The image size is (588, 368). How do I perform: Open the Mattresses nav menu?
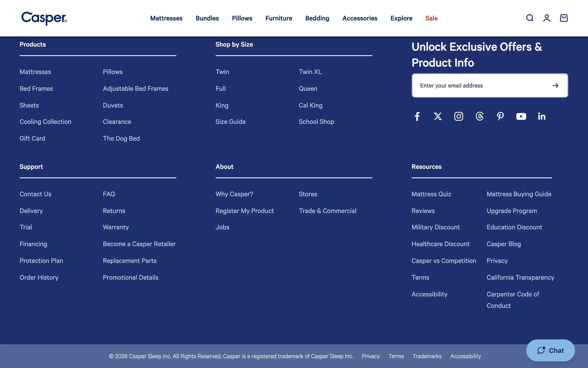tap(166, 18)
